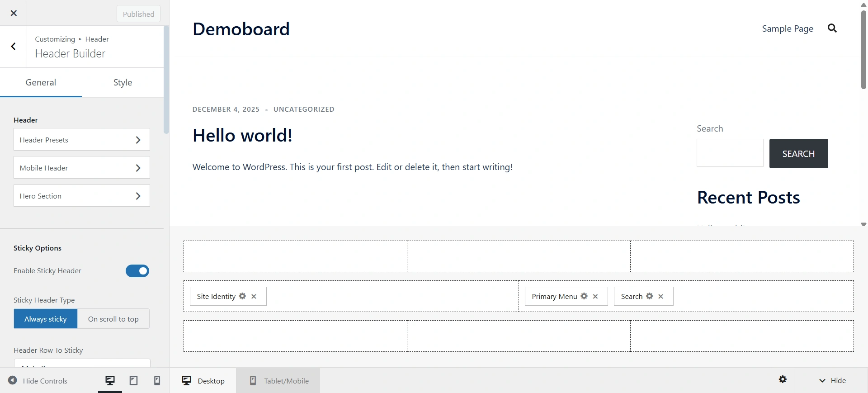Open the Mobile Header section

pyautogui.click(x=82, y=168)
